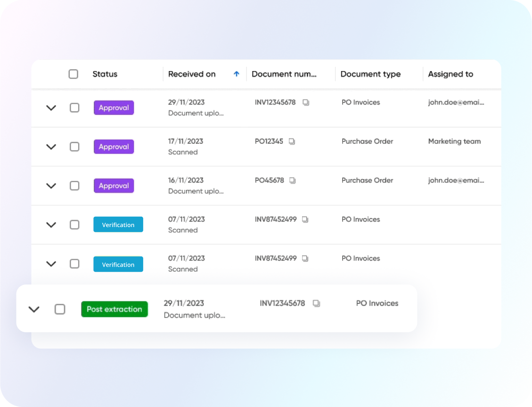
Task: Click Purchase Order type in the PO45678 row
Action: 368,180
